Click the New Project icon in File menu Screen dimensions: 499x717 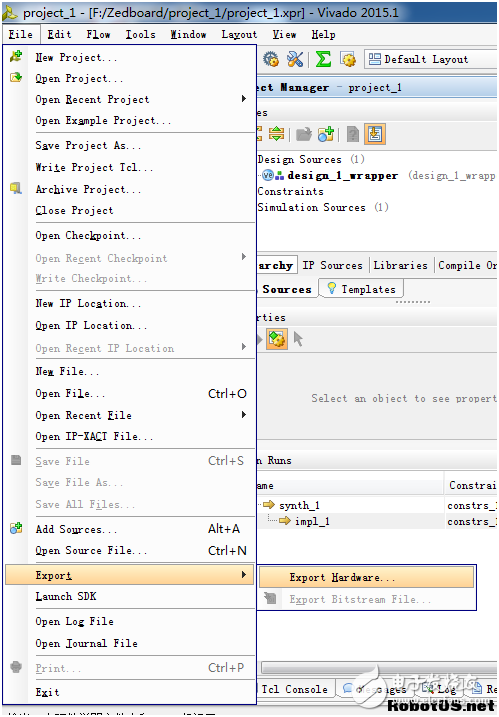pos(16,57)
